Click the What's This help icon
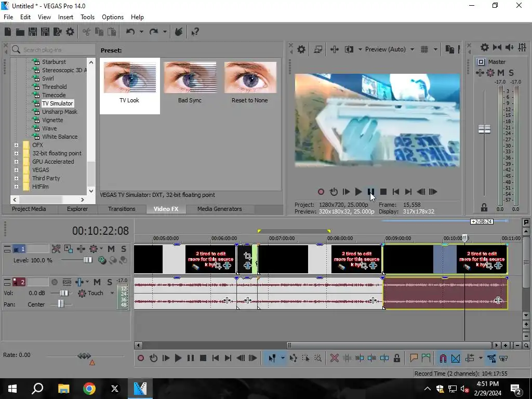532x399 pixels. pos(195,32)
